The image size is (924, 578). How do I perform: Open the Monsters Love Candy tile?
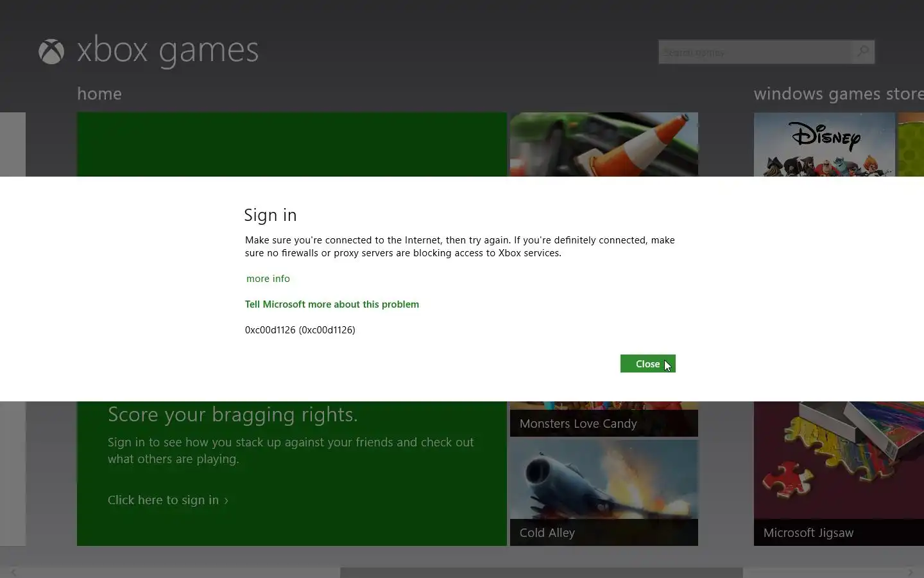(604, 419)
